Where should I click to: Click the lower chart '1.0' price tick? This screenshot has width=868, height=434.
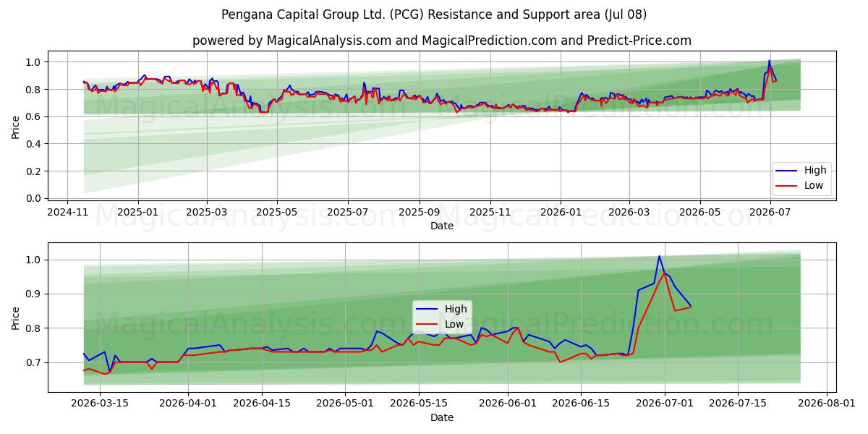(35, 260)
